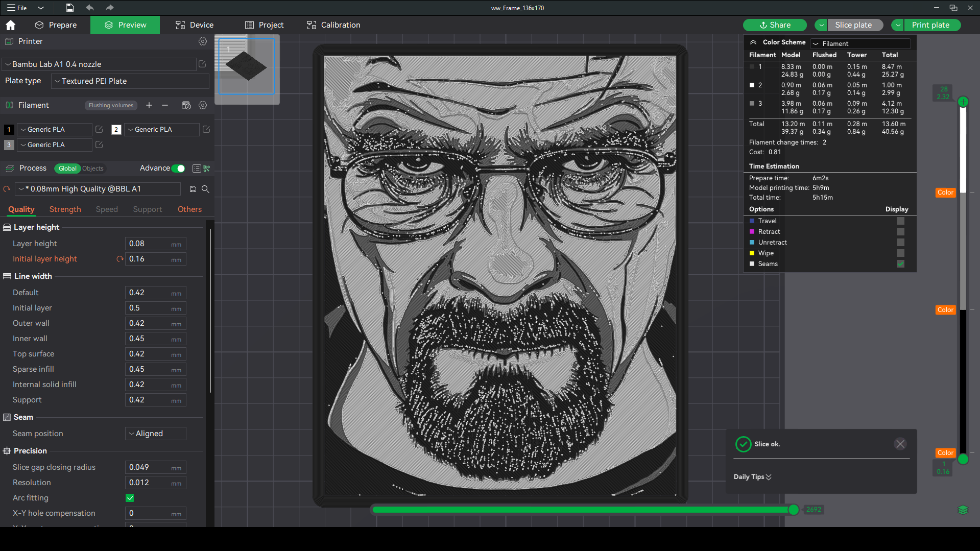Open Plate type dropdown

point(130,81)
